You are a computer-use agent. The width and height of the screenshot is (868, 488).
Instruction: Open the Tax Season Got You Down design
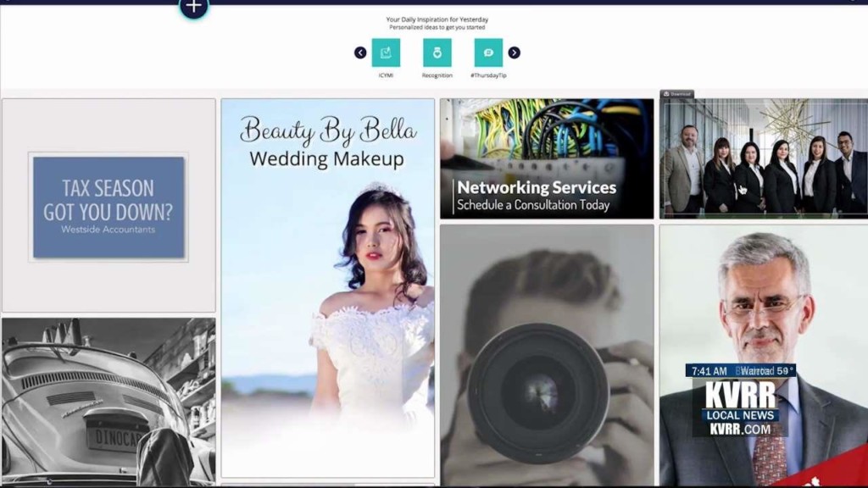pos(108,205)
